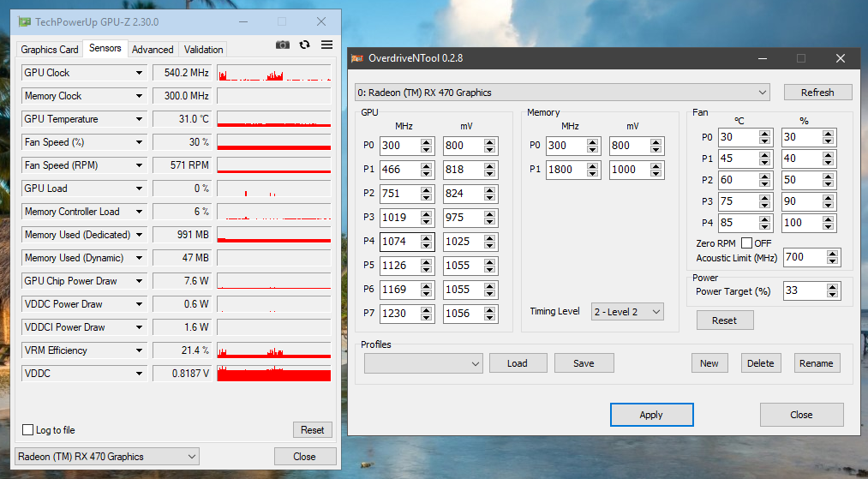Open the VDDC sensor dropdown
868x479 pixels.
point(139,374)
